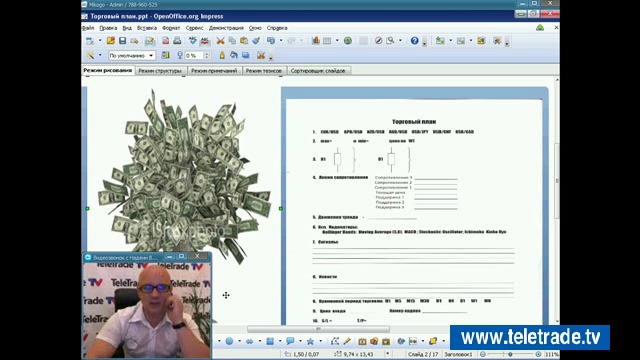Click the New document icon
The width and height of the screenshot is (640, 360).
90,41
